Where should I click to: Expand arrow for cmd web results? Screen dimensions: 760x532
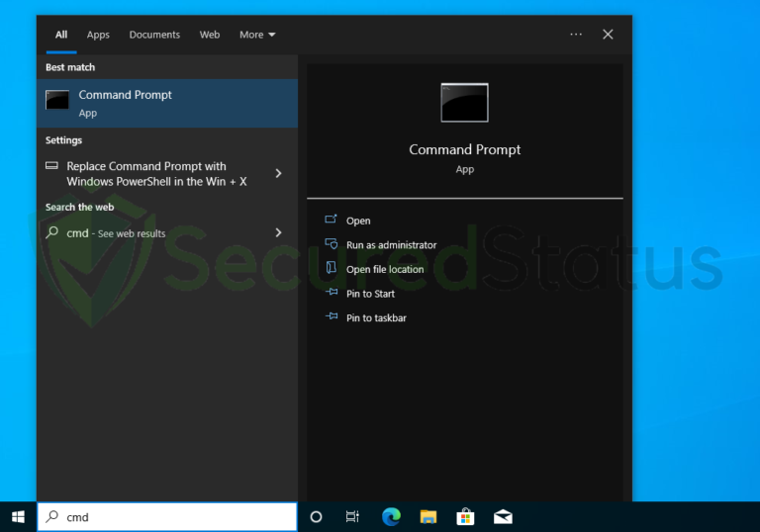(278, 232)
